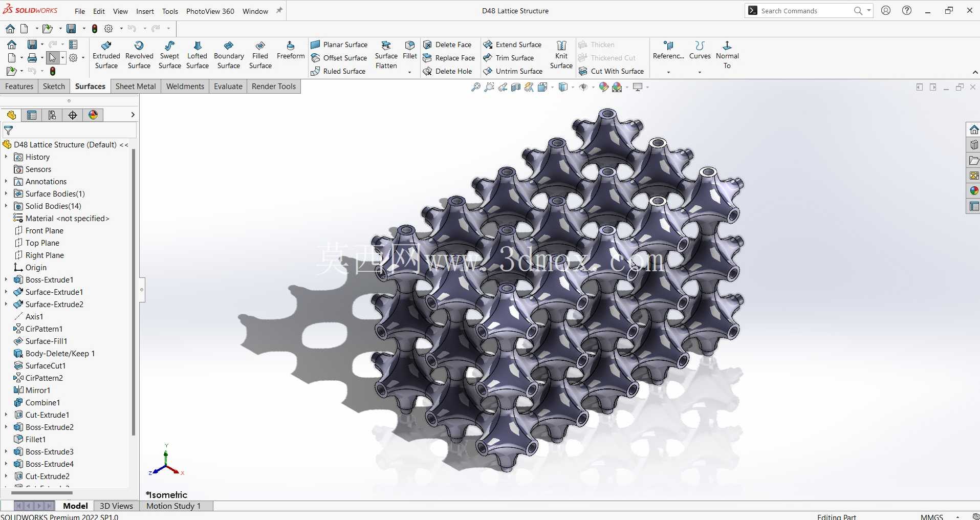Viewport: 980px width, 520px height.
Task: Click the feature tree horizontal scrollbar
Action: coord(41,493)
